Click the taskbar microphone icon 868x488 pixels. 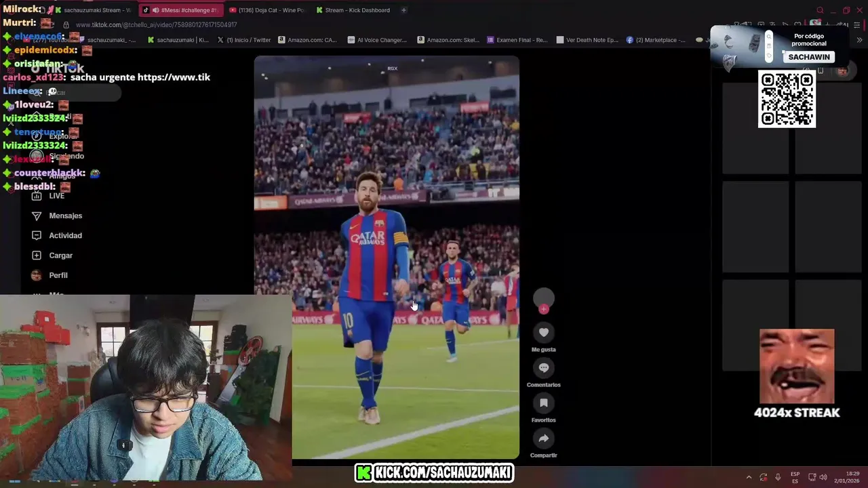[778, 477]
